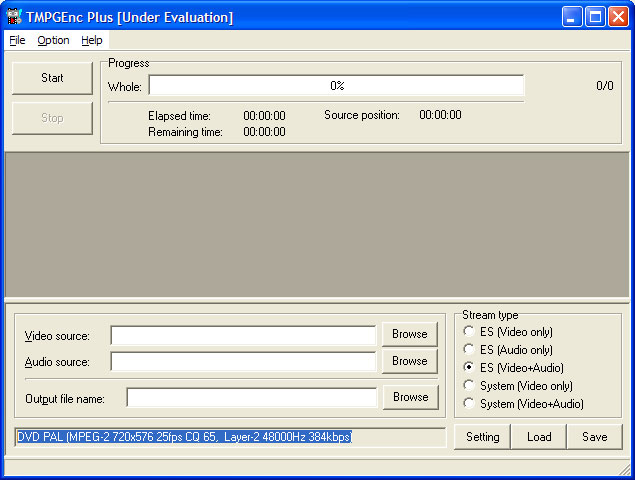The height and width of the screenshot is (480, 635).
Task: Click the Elapsed time label
Action: click(x=179, y=116)
